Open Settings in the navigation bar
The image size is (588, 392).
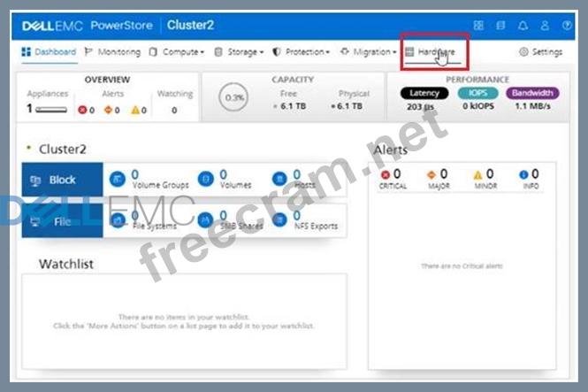tap(540, 52)
